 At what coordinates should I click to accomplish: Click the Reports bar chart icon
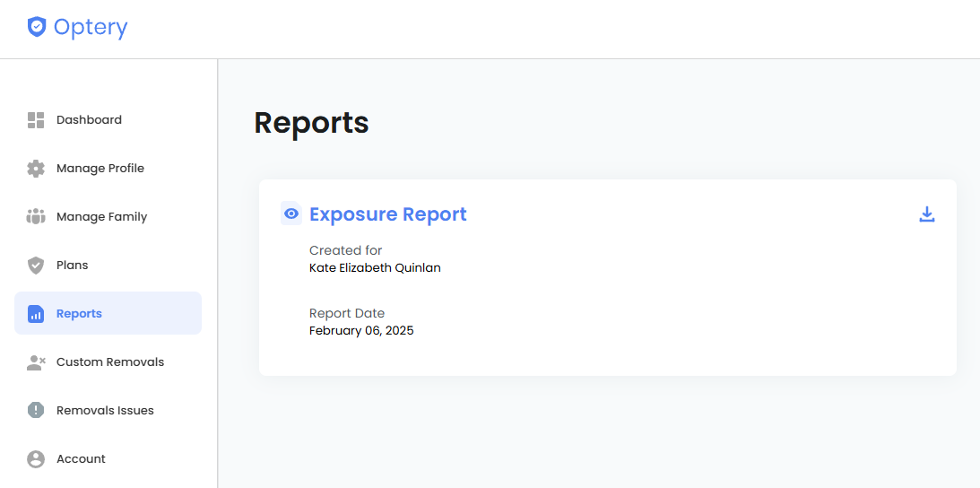[36, 314]
